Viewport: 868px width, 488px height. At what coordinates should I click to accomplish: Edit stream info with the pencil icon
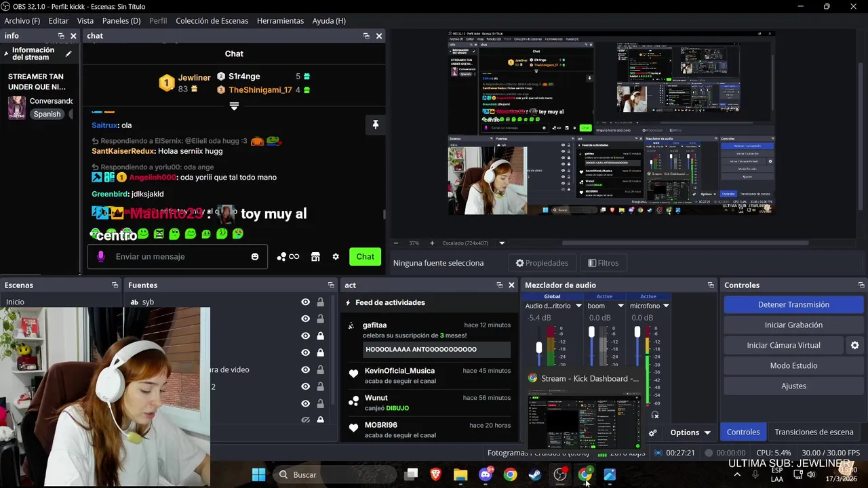pyautogui.click(x=68, y=54)
